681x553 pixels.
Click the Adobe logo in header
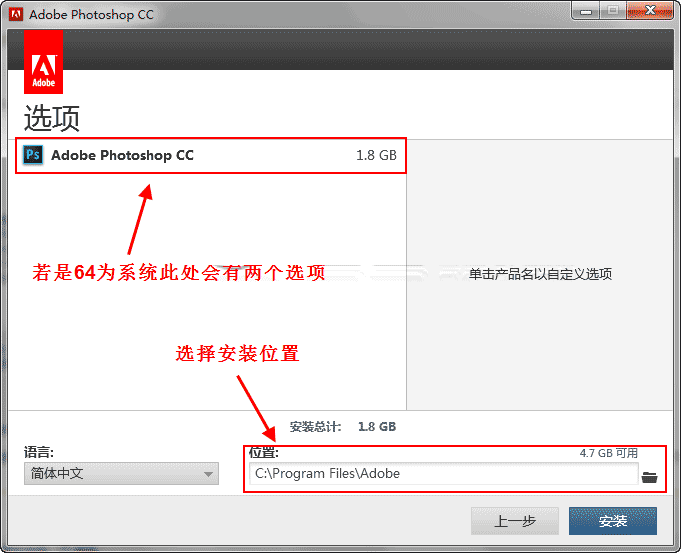click(x=43, y=62)
